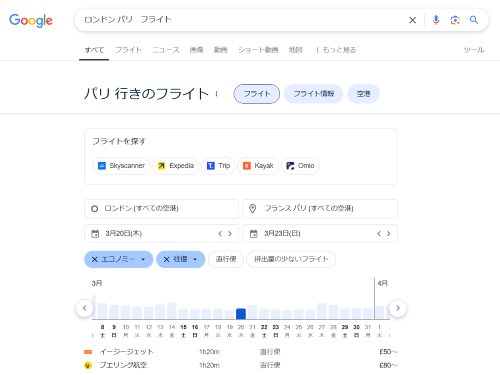
Task: Click the departure date calendar icon
Action: click(95, 234)
